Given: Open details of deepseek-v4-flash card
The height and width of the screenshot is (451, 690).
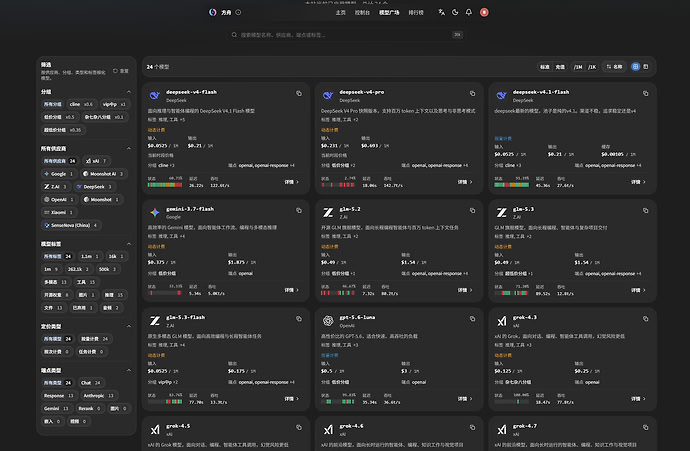Looking at the screenshot, I should point(291,182).
